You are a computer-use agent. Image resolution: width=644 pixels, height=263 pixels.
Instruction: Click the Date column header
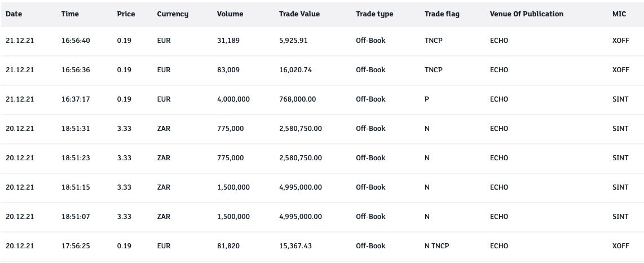(x=14, y=14)
